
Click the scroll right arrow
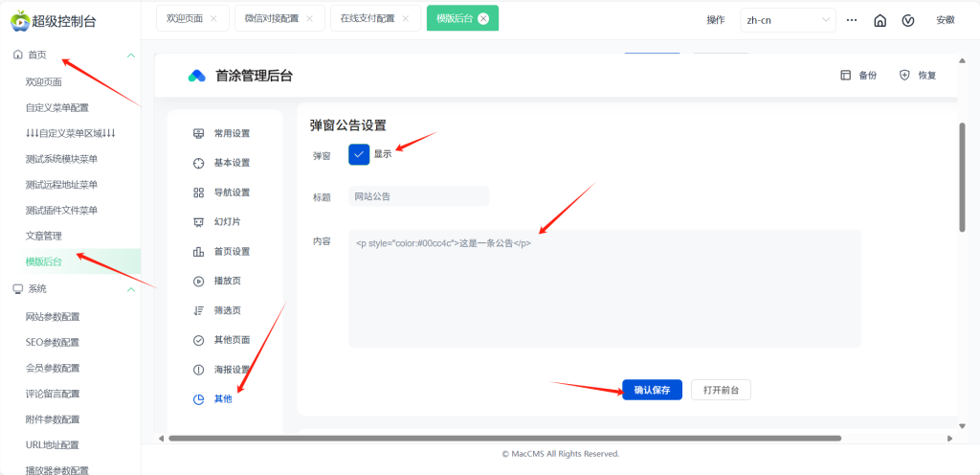click(x=949, y=439)
